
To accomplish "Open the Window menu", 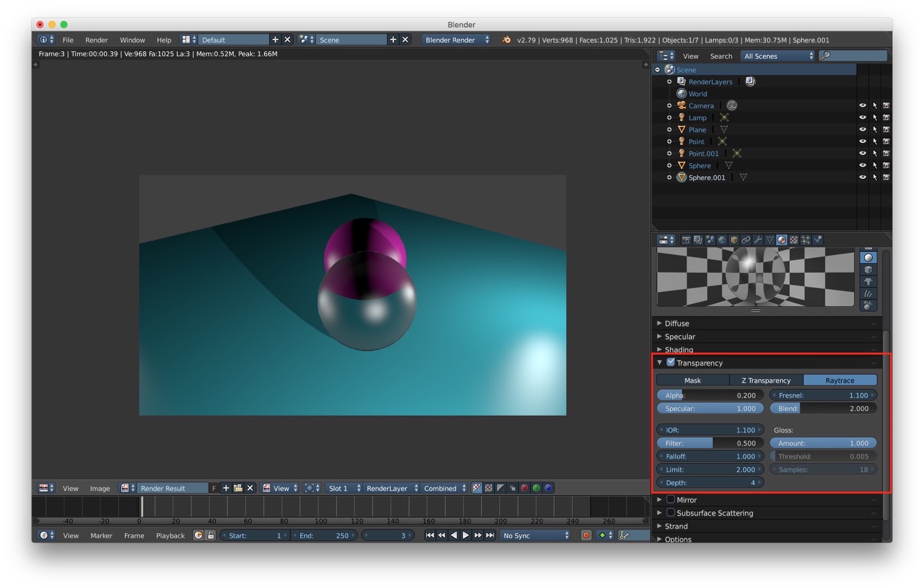I will pyautogui.click(x=132, y=40).
